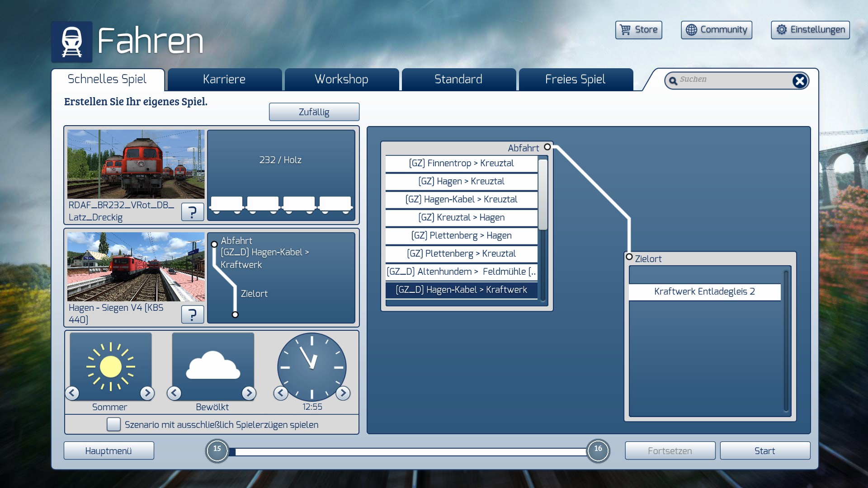
Task: Click the Start button
Action: (764, 450)
